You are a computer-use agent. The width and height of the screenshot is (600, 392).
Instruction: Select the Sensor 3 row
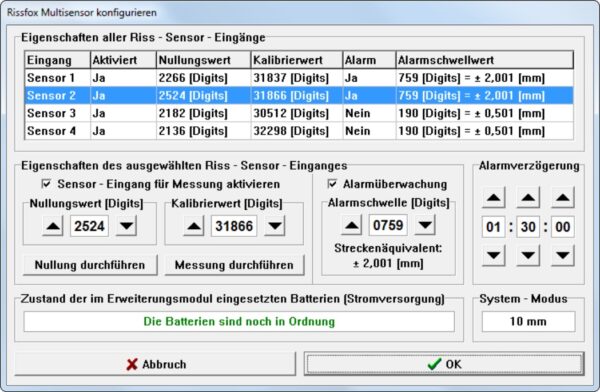299,113
